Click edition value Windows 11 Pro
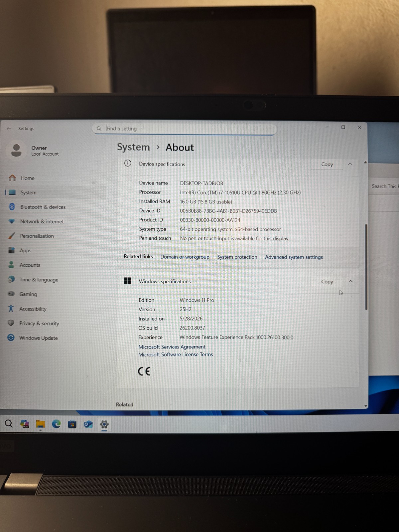 pos(197,300)
